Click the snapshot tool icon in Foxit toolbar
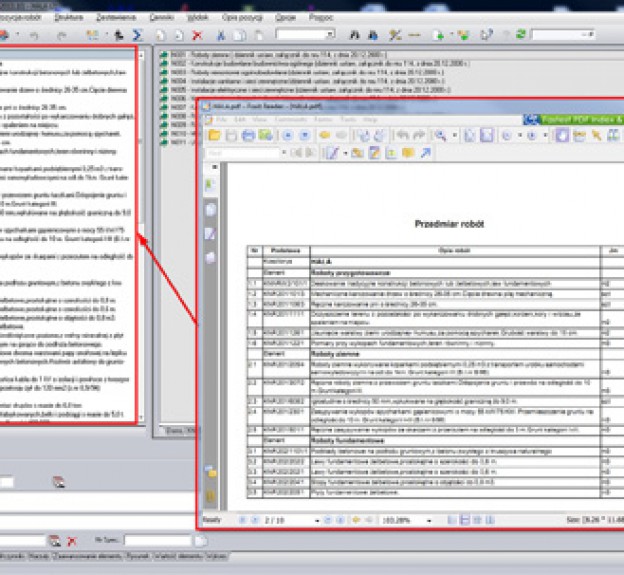624x575 pixels. click(613, 135)
